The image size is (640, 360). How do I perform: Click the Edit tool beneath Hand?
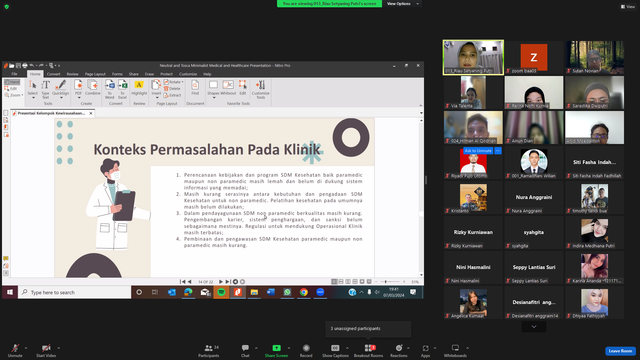(x=11, y=89)
